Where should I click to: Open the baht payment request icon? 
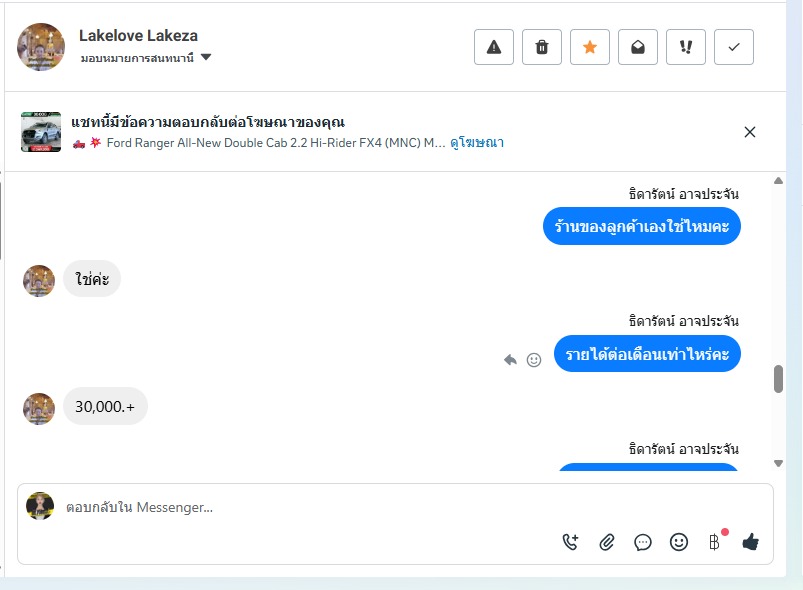click(714, 542)
